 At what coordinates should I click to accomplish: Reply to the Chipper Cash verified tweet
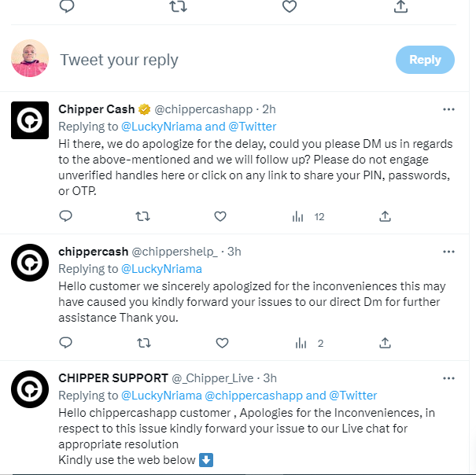(x=66, y=216)
